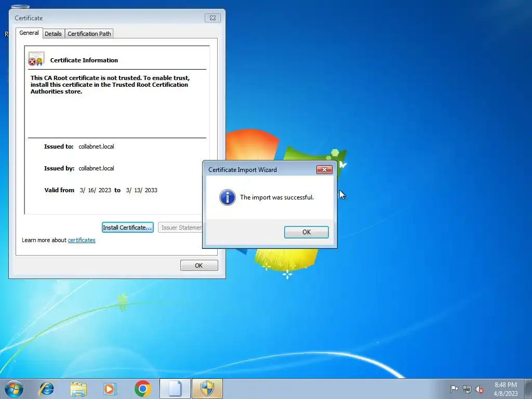The height and width of the screenshot is (399, 532).
Task: Switch to the Details tab
Action: click(54, 34)
